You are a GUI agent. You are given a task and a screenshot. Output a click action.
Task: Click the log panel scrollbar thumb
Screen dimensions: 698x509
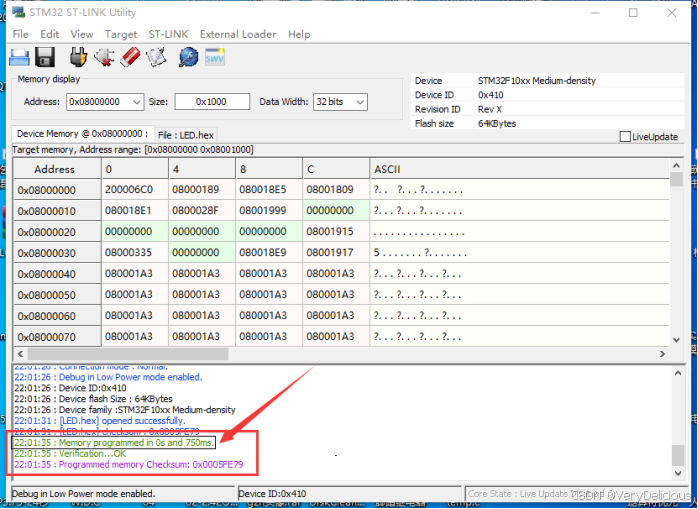tap(678, 455)
